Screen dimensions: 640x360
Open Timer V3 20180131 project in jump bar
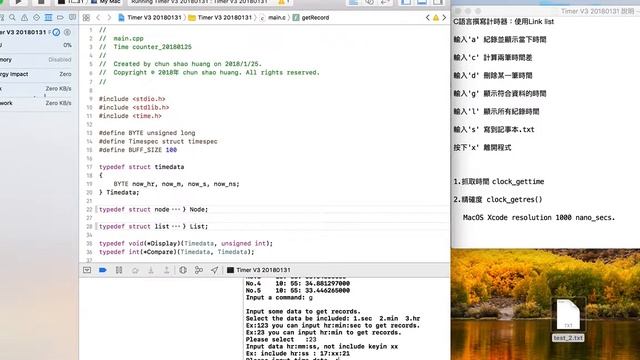click(x=150, y=18)
